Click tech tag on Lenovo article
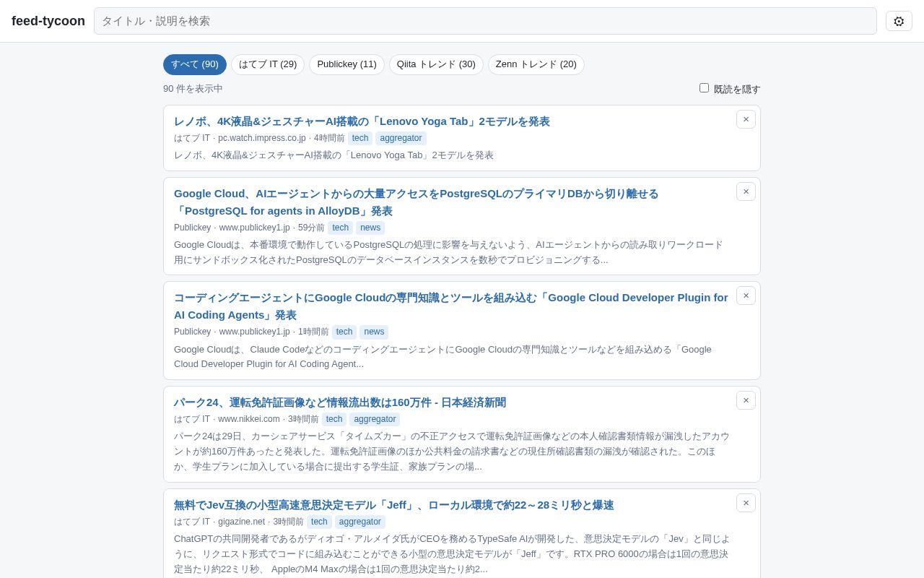 (x=360, y=138)
